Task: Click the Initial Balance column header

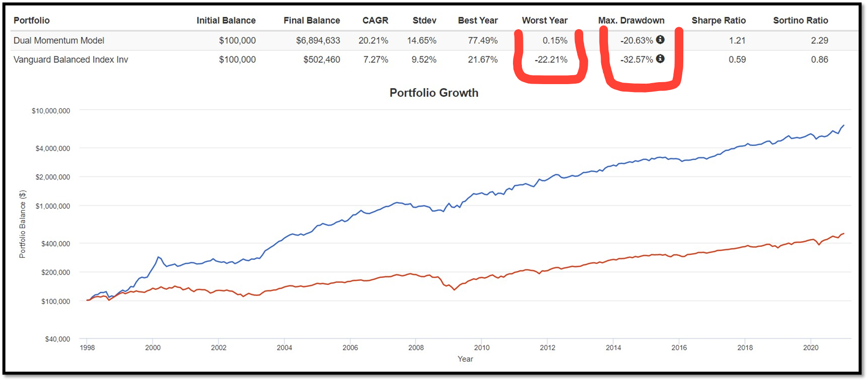Action: (x=226, y=20)
